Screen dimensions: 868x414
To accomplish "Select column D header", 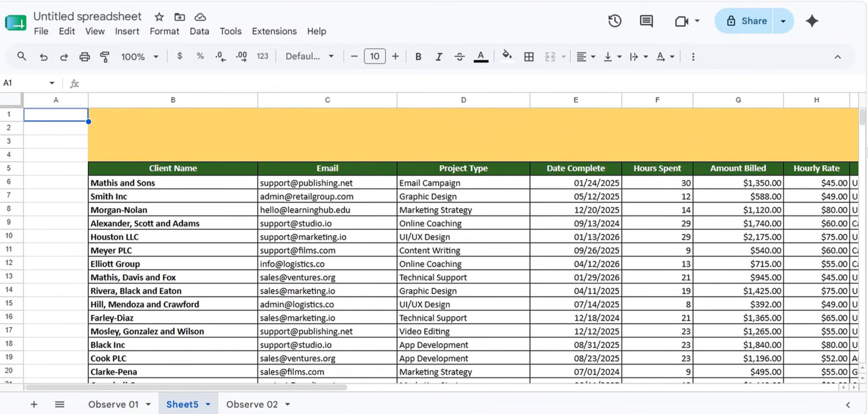I will (x=463, y=100).
